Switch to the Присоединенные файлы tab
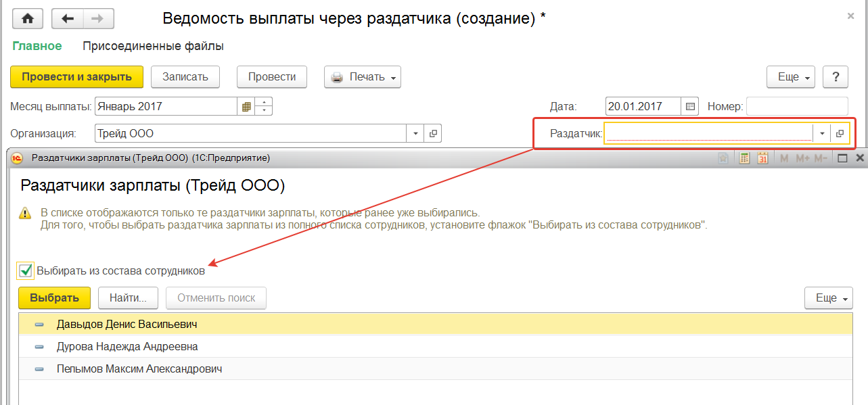Image resolution: width=868 pixels, height=405 pixels. (153, 46)
